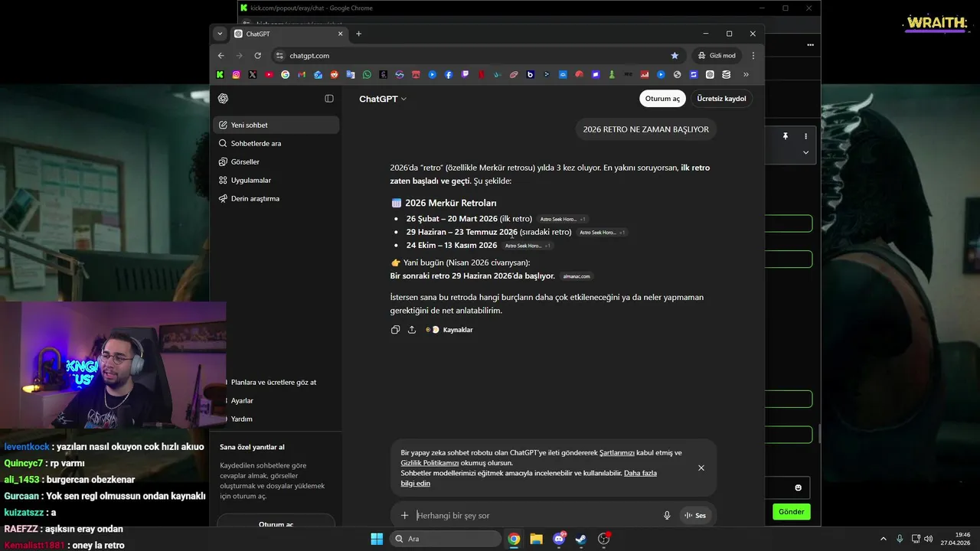Open Astro Seek source chip beside 24 Ekim
980x551 pixels.
pos(528,246)
